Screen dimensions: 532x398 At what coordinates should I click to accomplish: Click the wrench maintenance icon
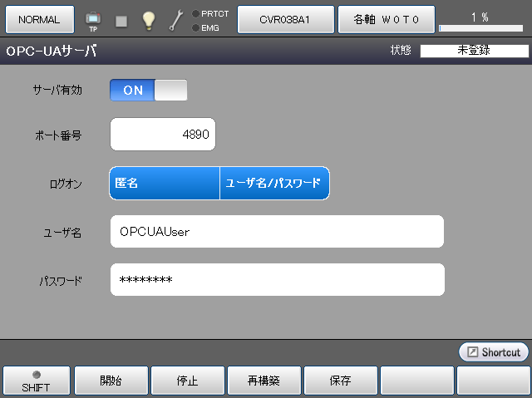click(176, 20)
